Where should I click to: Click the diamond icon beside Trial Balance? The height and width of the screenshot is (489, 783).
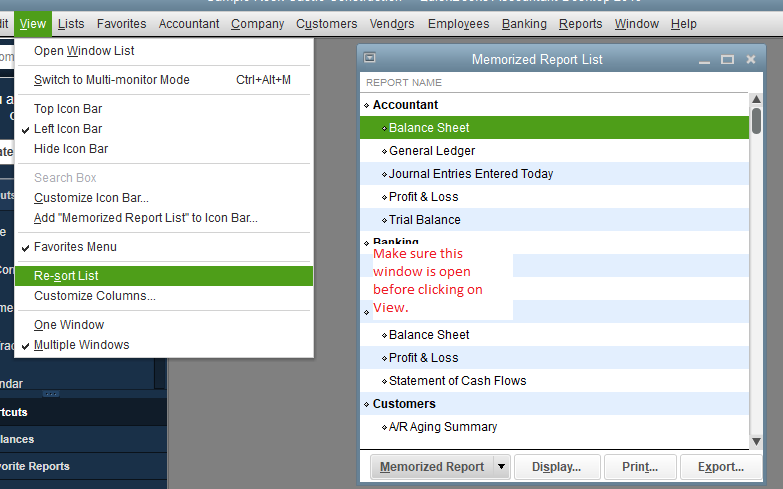pos(384,220)
